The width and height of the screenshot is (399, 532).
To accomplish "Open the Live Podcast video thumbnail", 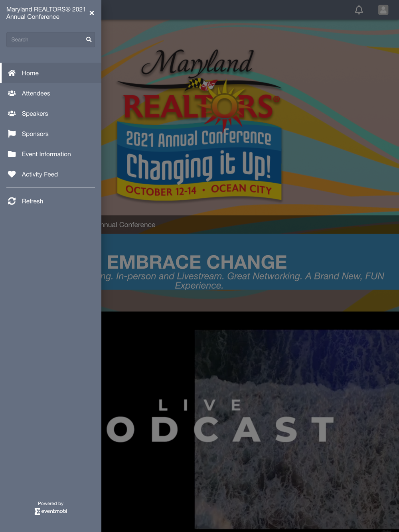I will pyautogui.click(x=250, y=422).
